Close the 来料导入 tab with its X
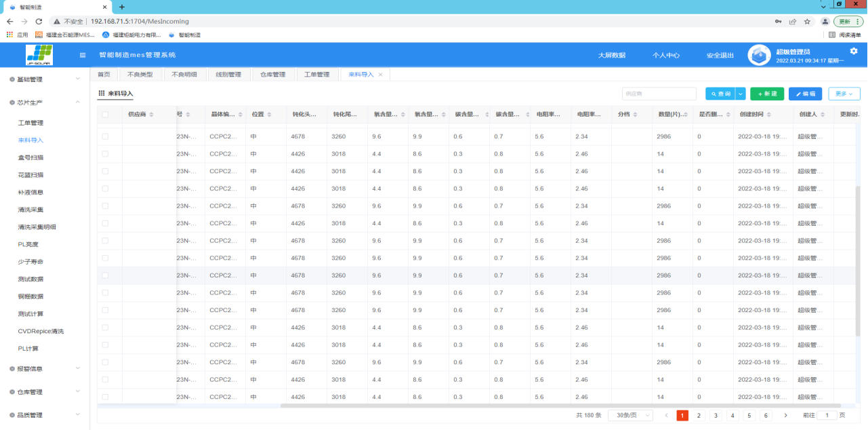The width and height of the screenshot is (868, 430). coord(380,75)
